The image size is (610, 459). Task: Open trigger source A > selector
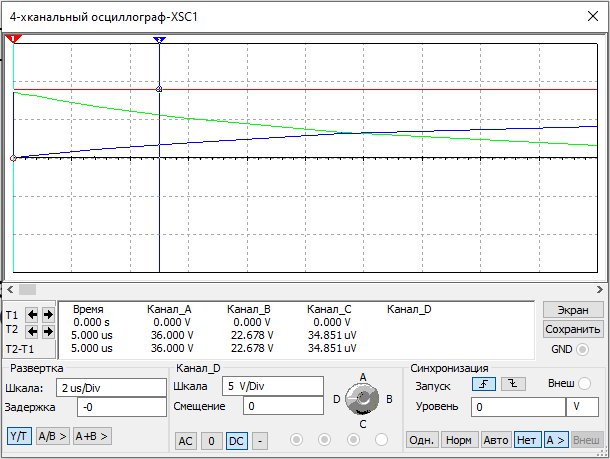[556, 440]
